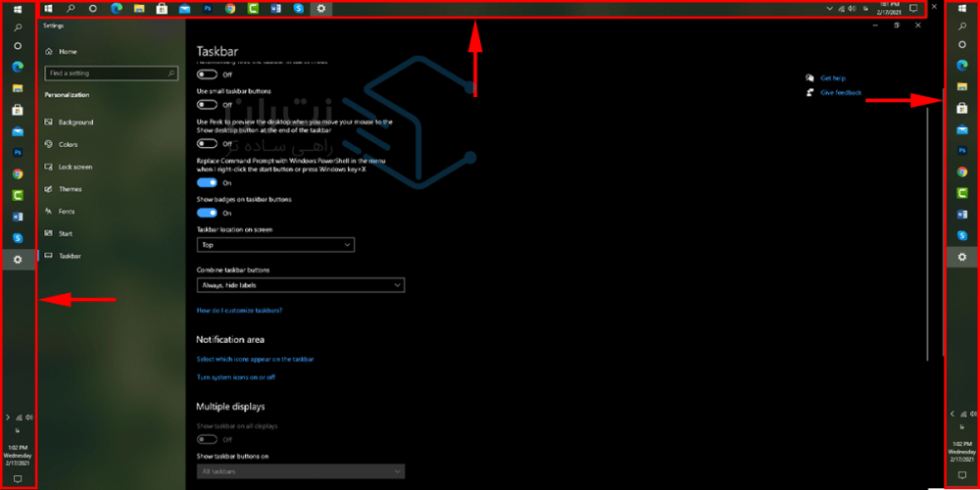Click the Skype icon on the top taskbar
Viewport: 980px width, 490px height.
298,8
